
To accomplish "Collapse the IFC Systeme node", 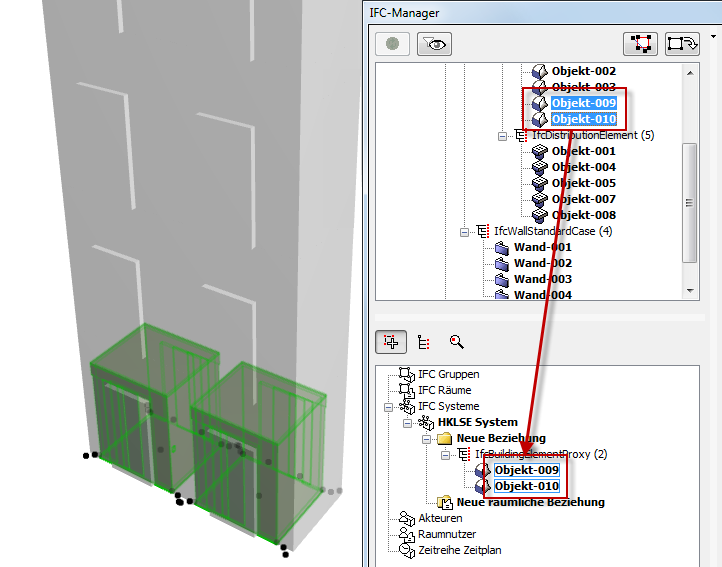I will coord(388,407).
